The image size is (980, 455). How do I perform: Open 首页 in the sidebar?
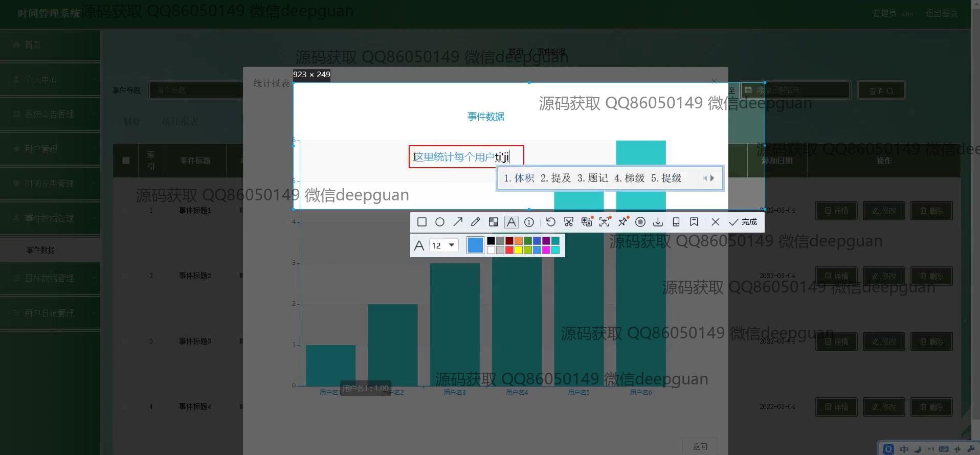click(50, 45)
